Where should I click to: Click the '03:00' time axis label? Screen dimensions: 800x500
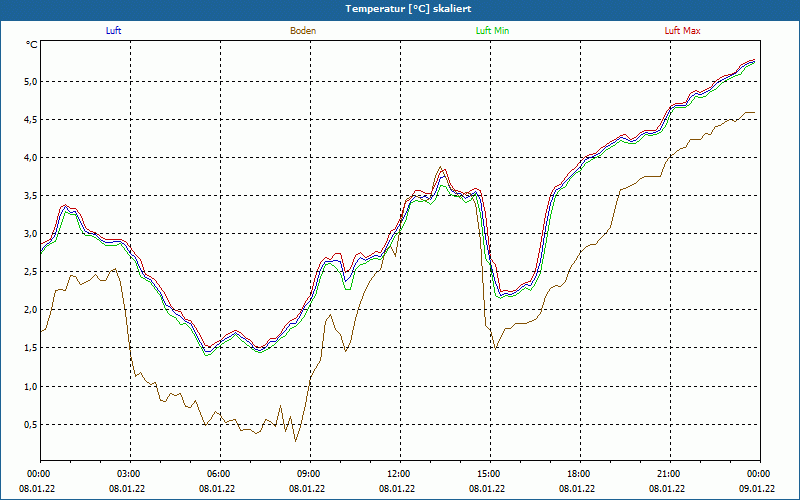click(128, 474)
